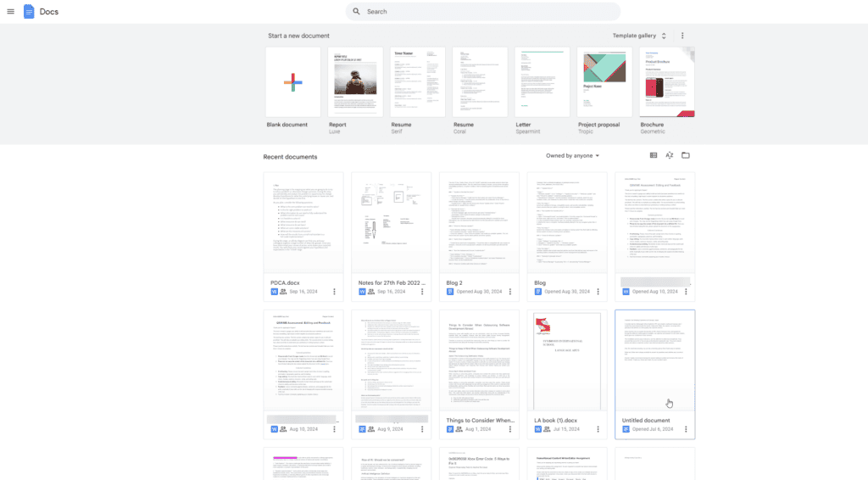Click the Untitled document title text
The height and width of the screenshot is (480, 868).
[646, 420]
